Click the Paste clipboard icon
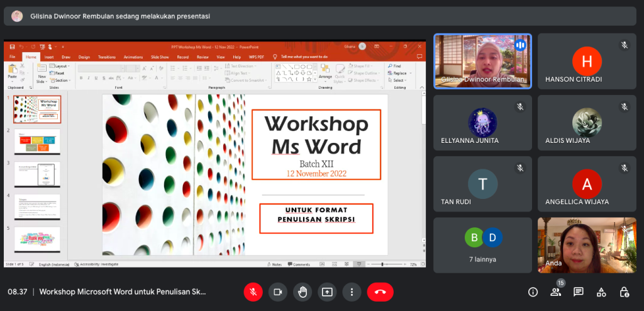The width and height of the screenshot is (644, 311). [x=13, y=69]
